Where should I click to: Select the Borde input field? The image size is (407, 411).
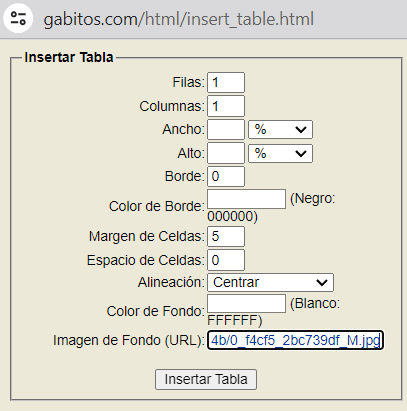(x=226, y=176)
